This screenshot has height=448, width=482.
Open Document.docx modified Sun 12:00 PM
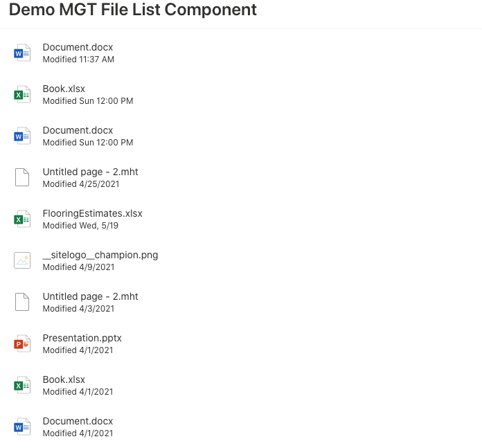[x=78, y=130]
